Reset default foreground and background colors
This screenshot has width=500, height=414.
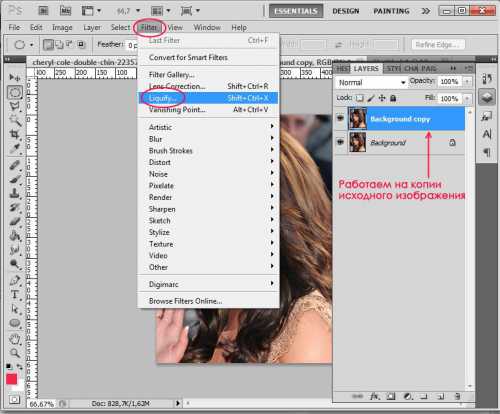click(x=9, y=367)
